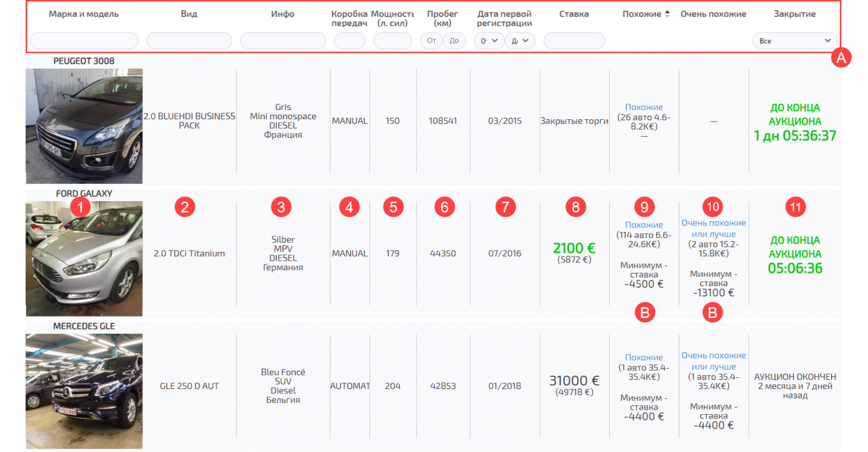Click the '2.0 BLUEHDI BUSINESS PACK' cell
The width and height of the screenshot is (868, 452).
pos(189,121)
